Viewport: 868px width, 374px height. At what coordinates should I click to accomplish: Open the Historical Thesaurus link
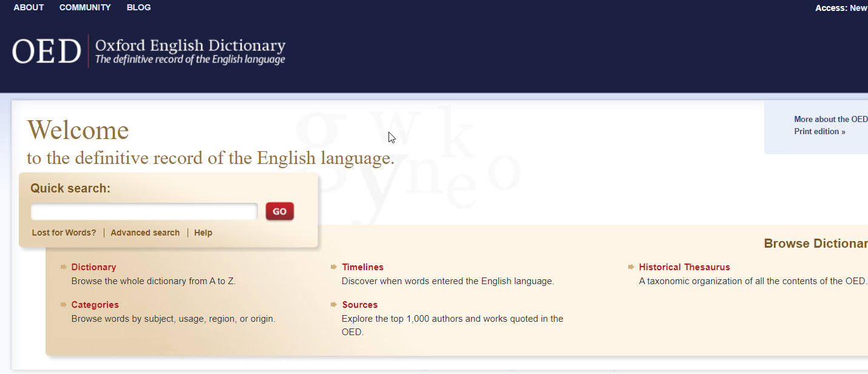pos(685,267)
